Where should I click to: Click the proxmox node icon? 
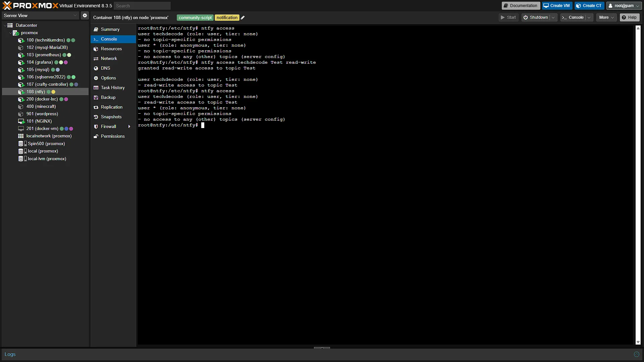click(16, 33)
